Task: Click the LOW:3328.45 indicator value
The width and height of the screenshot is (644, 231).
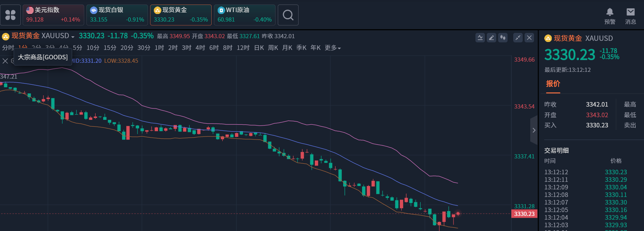Action: (121, 61)
